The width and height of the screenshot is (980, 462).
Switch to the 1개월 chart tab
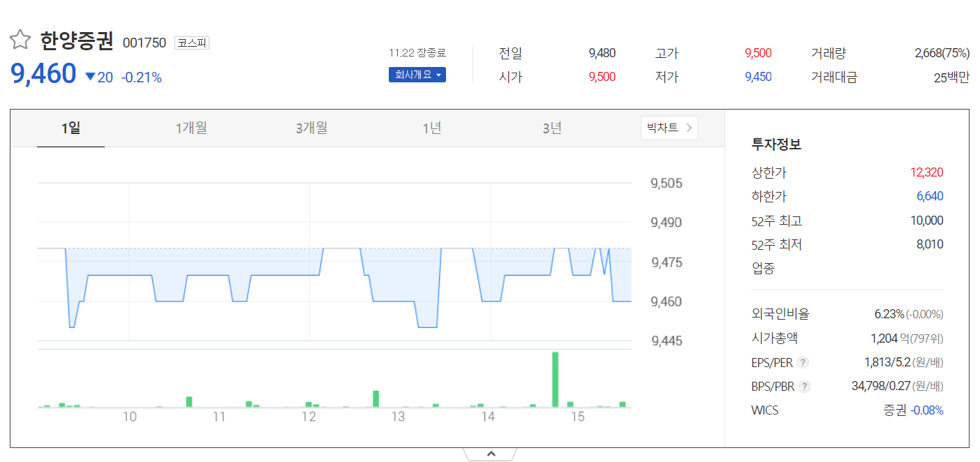coord(191,128)
